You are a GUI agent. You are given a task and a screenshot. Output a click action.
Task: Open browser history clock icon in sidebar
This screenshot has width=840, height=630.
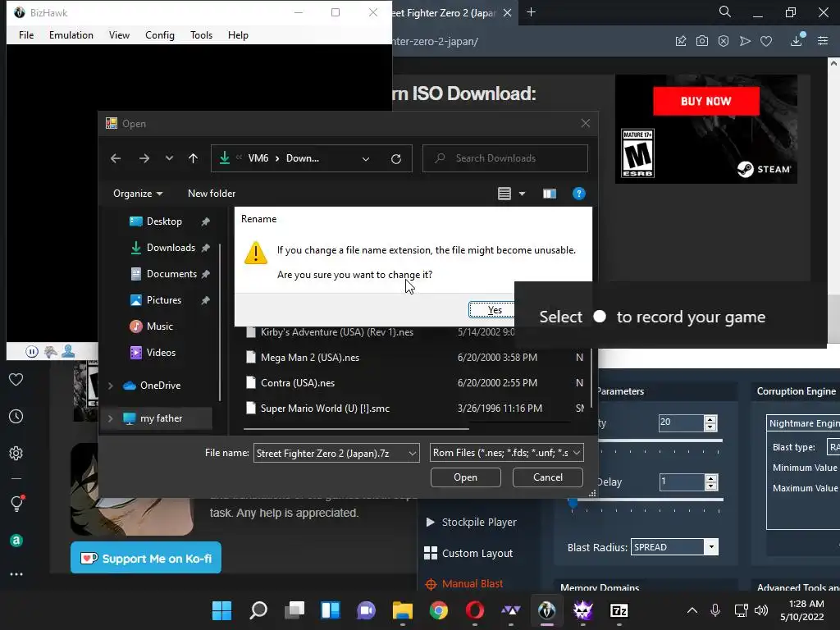pyautogui.click(x=16, y=416)
